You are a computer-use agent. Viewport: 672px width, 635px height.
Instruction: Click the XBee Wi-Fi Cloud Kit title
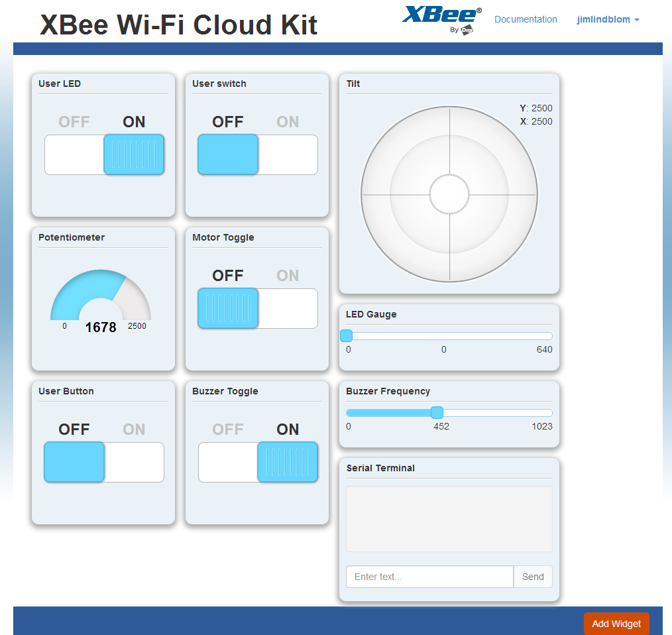(178, 25)
